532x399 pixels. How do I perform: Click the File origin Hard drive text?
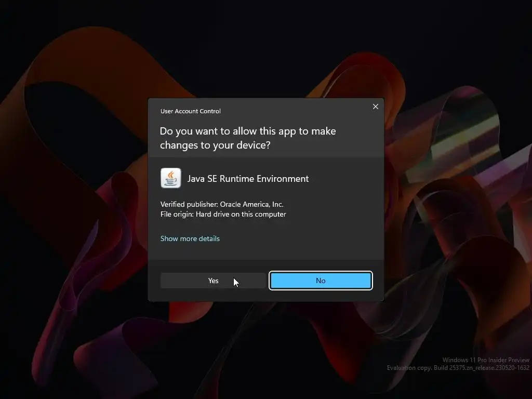(223, 214)
